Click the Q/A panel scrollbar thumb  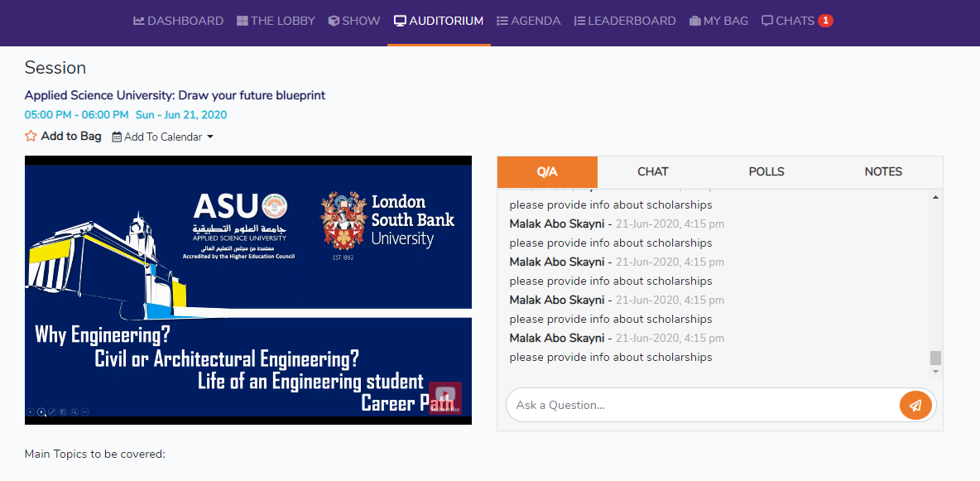point(935,358)
